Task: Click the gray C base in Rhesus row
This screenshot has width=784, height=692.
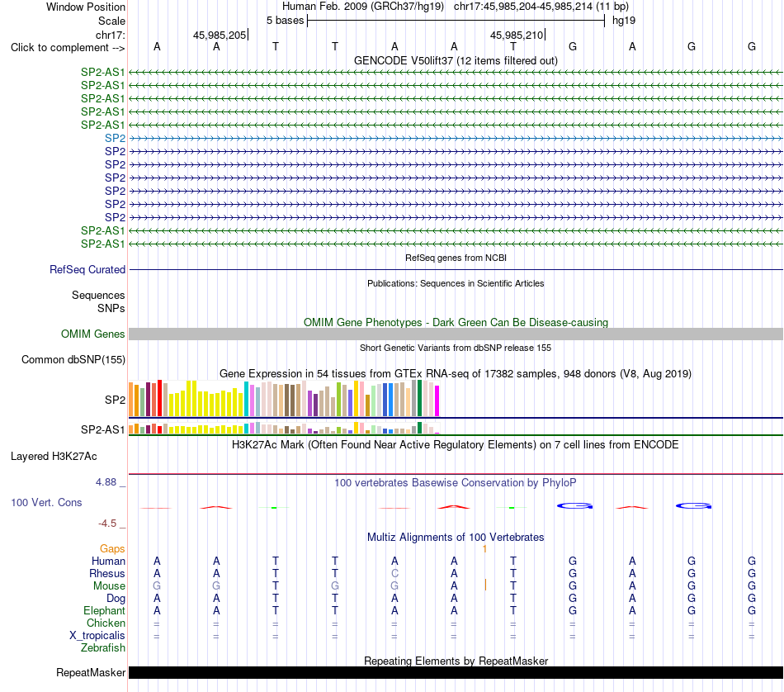Action: [x=394, y=573]
